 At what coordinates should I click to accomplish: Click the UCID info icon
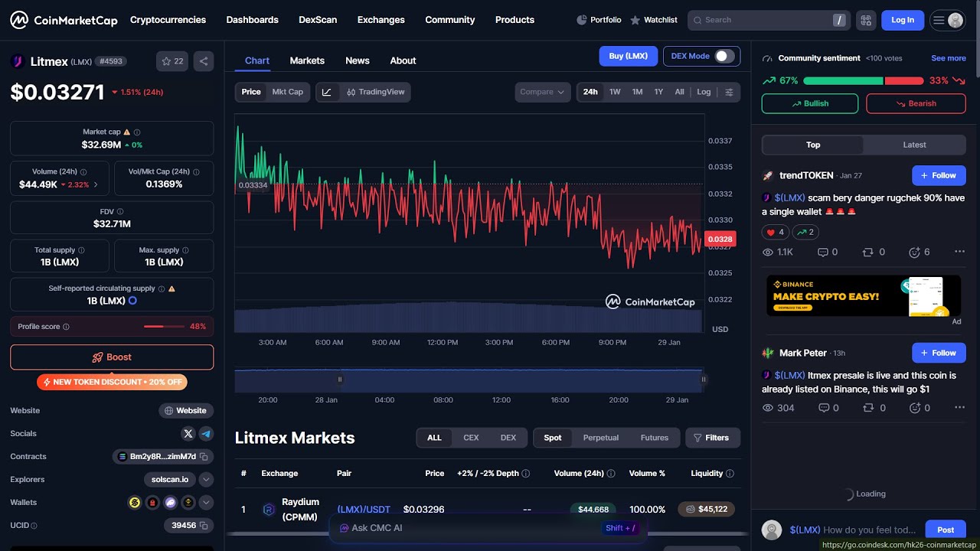pyautogui.click(x=34, y=526)
